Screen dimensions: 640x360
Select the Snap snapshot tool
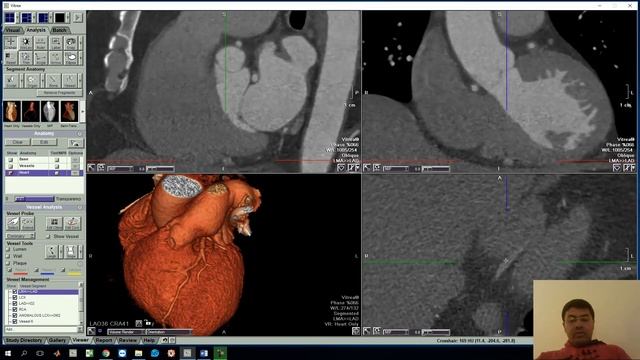coord(71,42)
